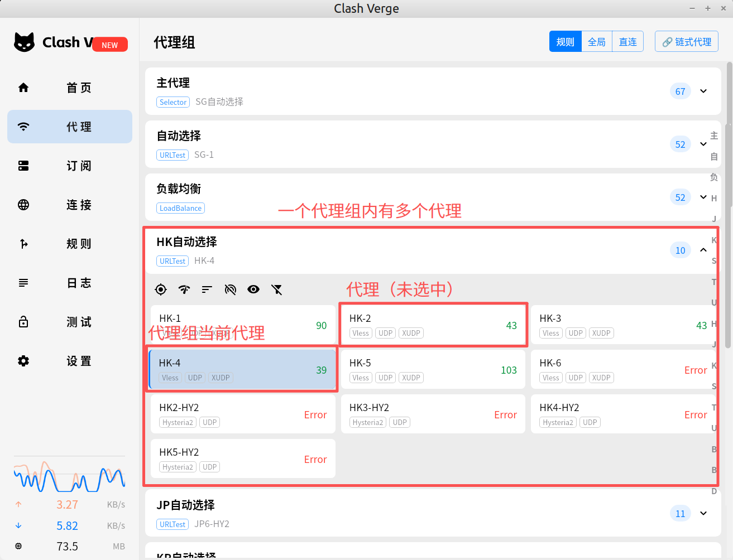
Task: Select the HK2-HY2 proxy card
Action: 243,414
